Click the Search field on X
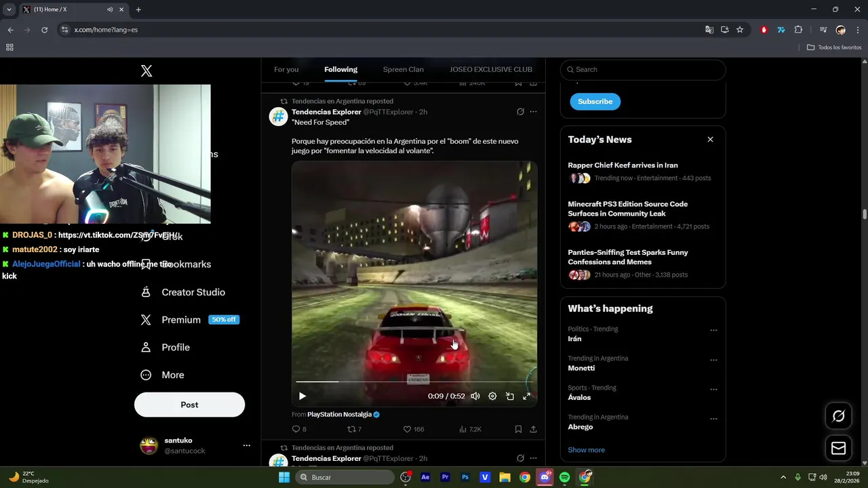Viewport: 868px width, 488px height. click(643, 69)
